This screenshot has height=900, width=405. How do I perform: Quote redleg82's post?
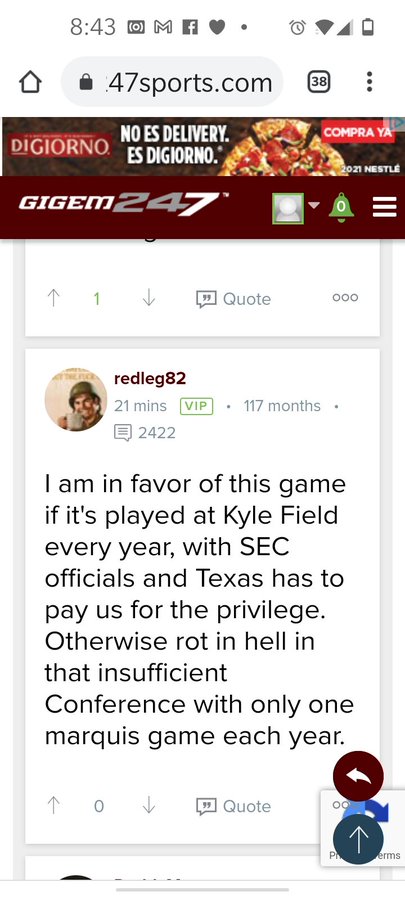coord(233,806)
